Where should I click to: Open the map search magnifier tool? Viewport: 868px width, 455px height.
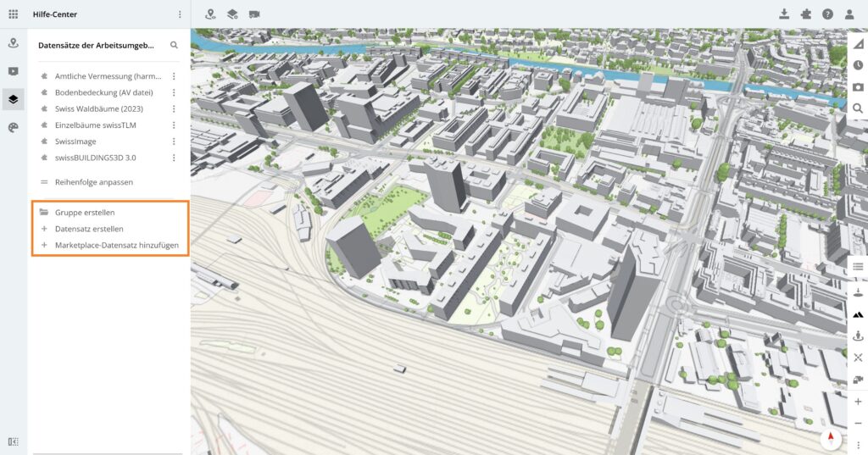click(858, 108)
